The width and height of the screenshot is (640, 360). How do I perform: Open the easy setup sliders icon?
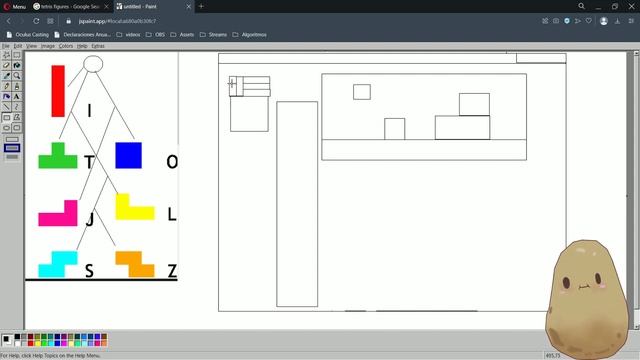631,21
